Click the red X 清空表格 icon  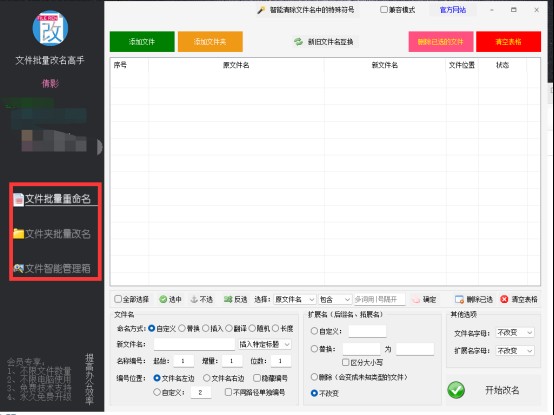504,300
